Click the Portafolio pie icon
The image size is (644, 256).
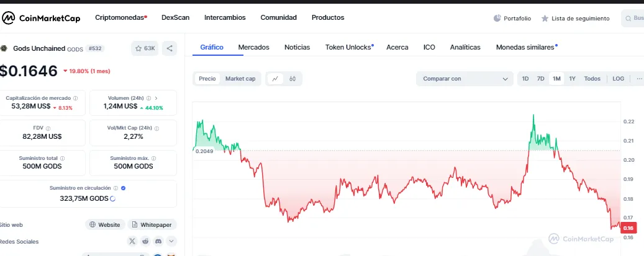(497, 18)
